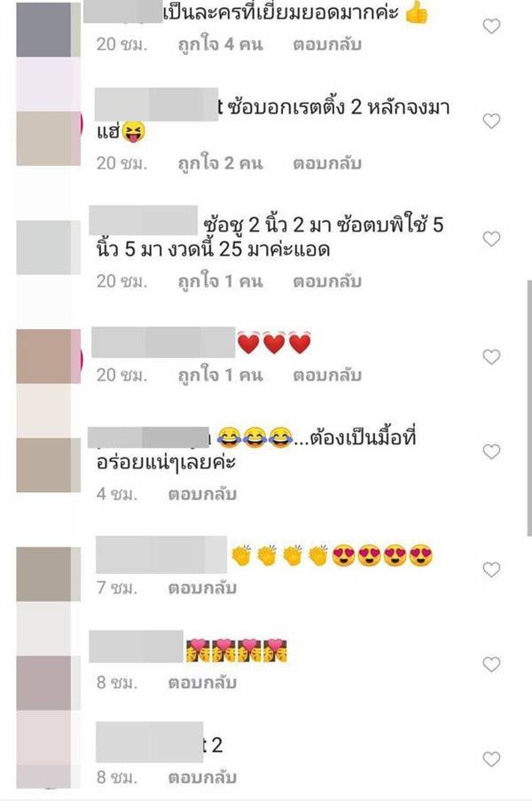Like the comment mentioning 25 มาค่ะแอด
Image resolution: width=532 pixels, height=801 pixels.
click(x=491, y=239)
